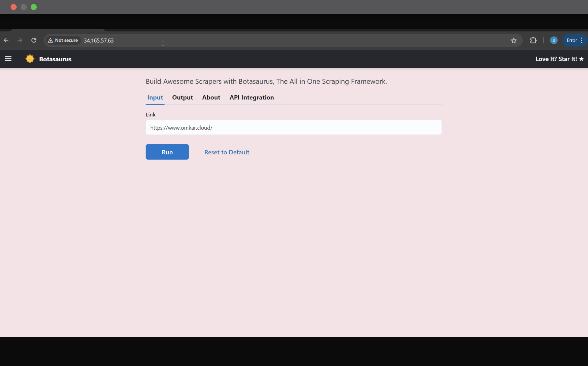
Task: Click Reset to Default link
Action: click(x=227, y=152)
